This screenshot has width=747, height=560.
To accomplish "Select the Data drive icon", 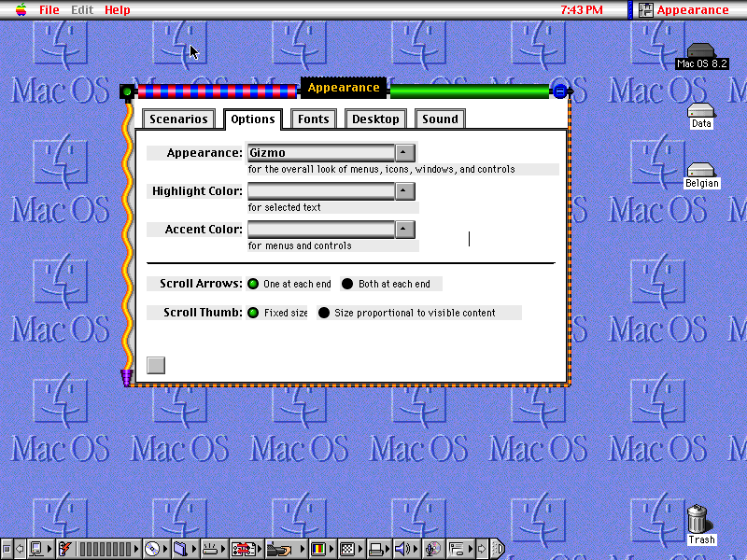I will point(701,116).
